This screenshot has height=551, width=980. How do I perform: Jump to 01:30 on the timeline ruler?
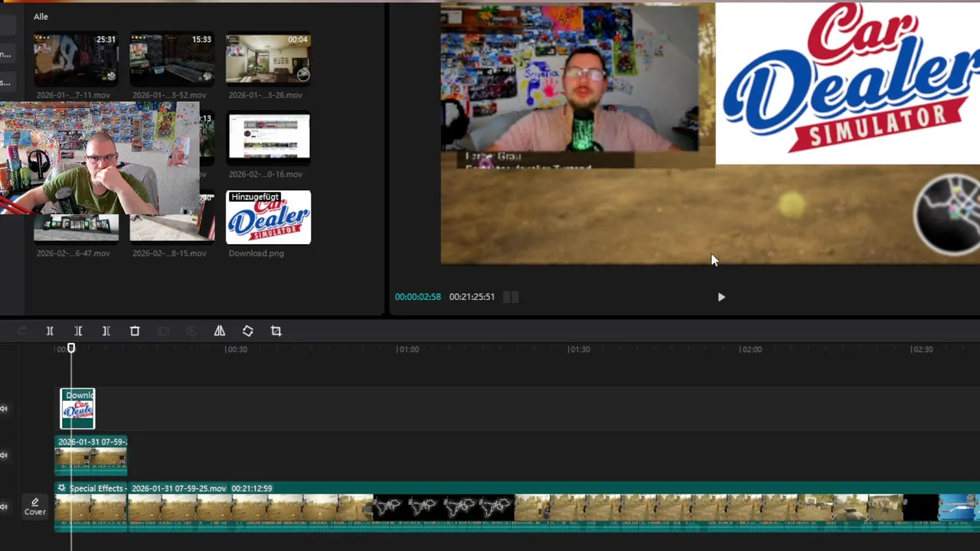tap(579, 349)
